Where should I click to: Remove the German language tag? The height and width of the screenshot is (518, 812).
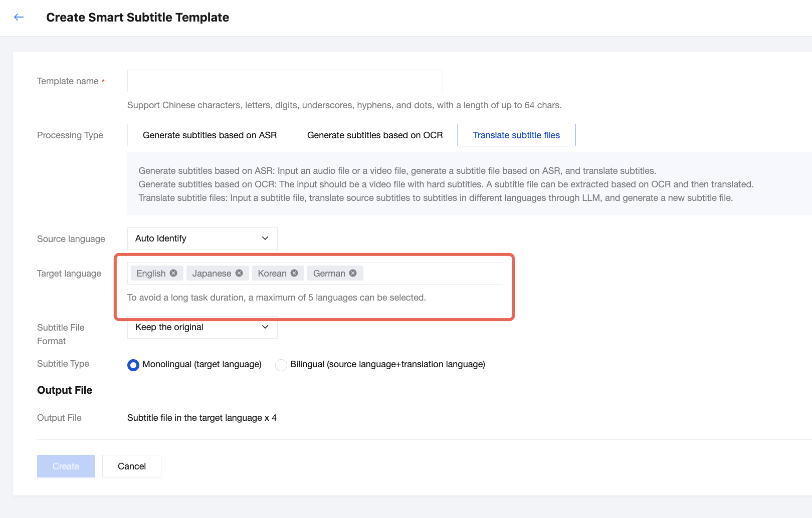pyautogui.click(x=353, y=273)
